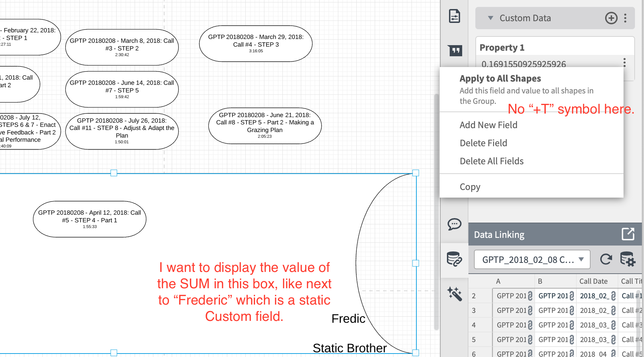The image size is (644, 357).
Task: Open the Data Linking sidebar icon
Action: pyautogui.click(x=454, y=259)
